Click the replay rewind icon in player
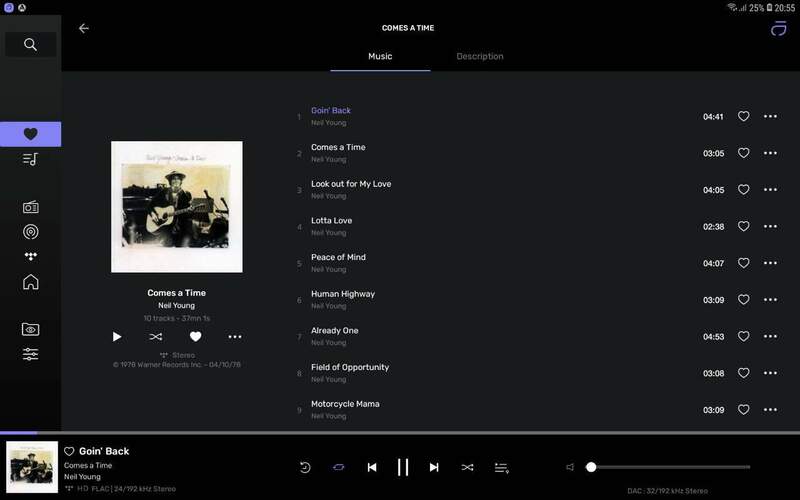The width and height of the screenshot is (800, 500). [305, 467]
